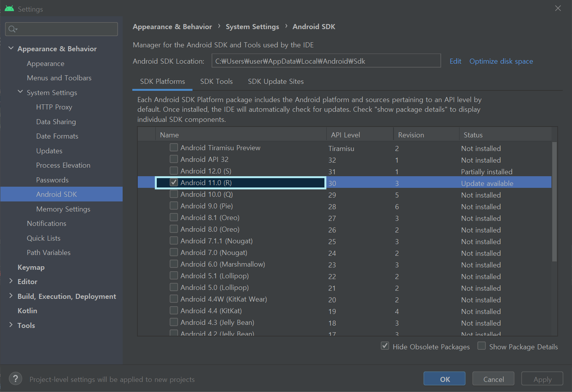The image size is (572, 392).
Task: Click the Optimize disk space link
Action: pyautogui.click(x=501, y=61)
